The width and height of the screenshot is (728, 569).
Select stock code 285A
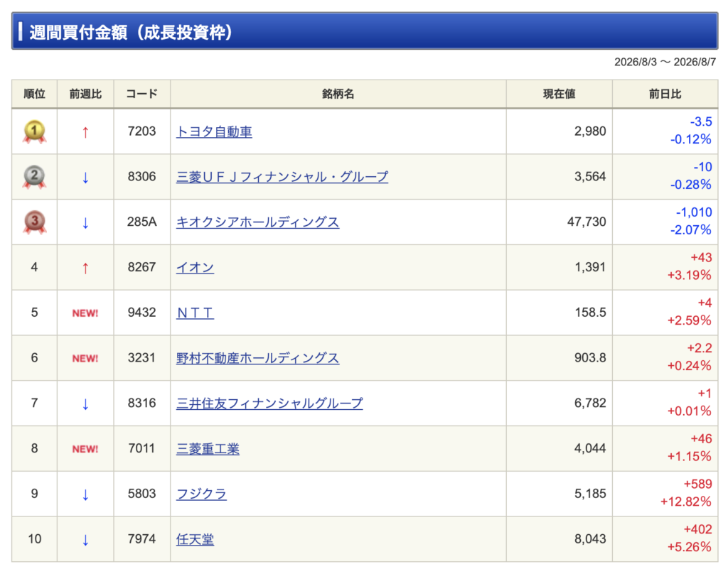142,222
